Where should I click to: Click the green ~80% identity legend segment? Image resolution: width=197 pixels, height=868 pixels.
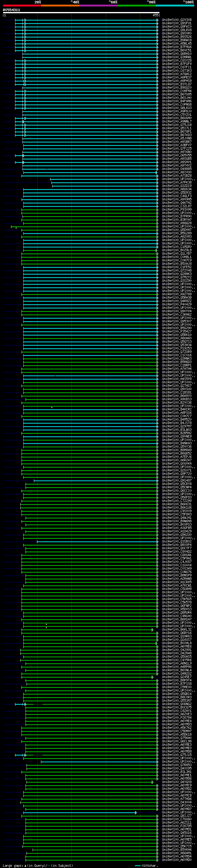[137, 6]
